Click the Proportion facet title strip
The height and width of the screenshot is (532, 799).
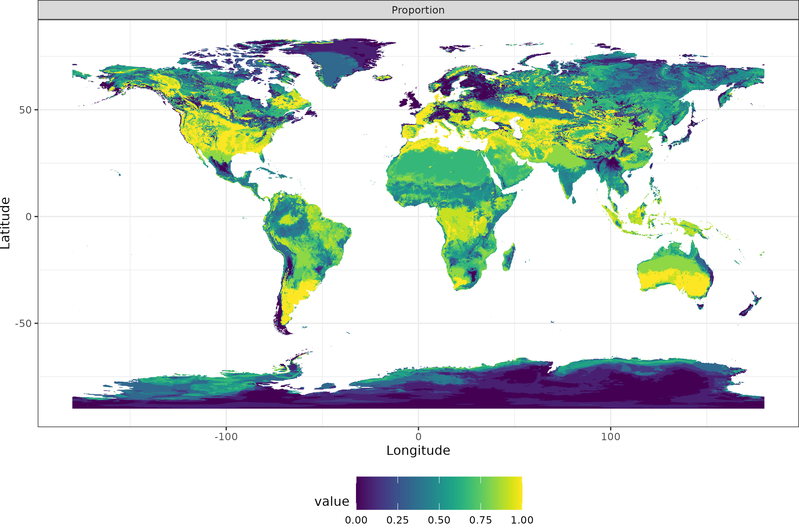pyautogui.click(x=418, y=10)
